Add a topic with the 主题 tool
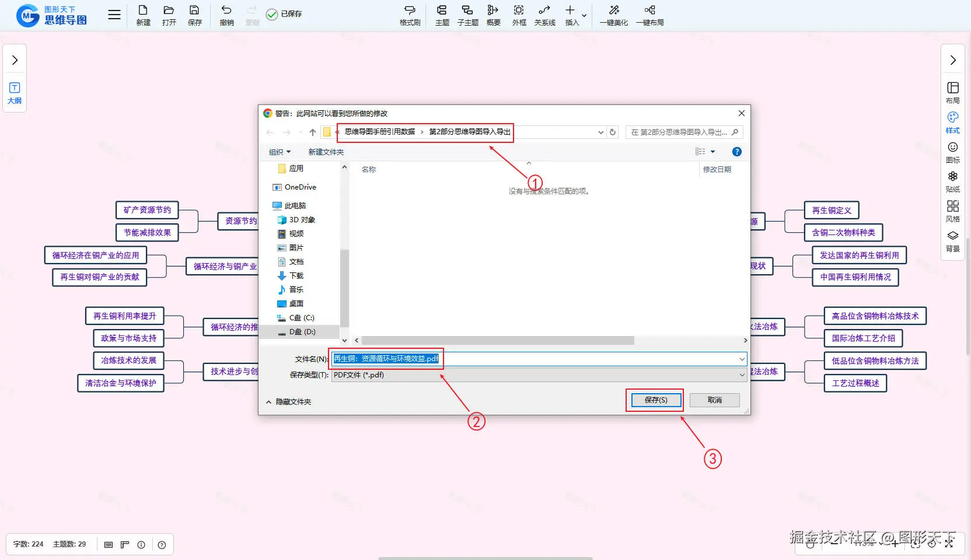 tap(442, 16)
